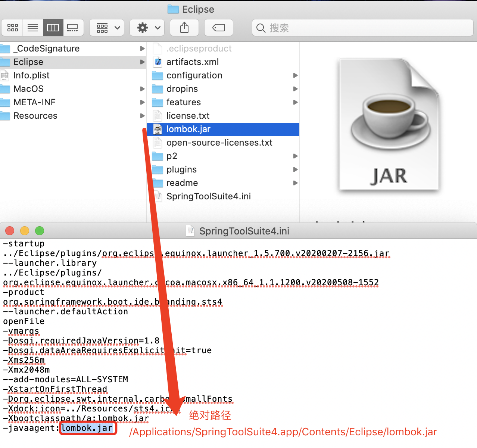Click the openFile line in editor
Viewport: 477px width, 448px height.
(x=24, y=321)
